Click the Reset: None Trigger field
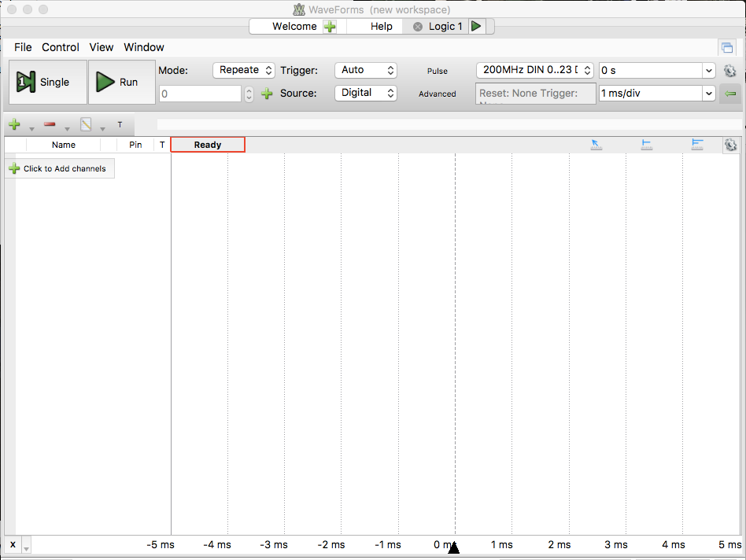Image resolution: width=746 pixels, height=560 pixels. 535,93
